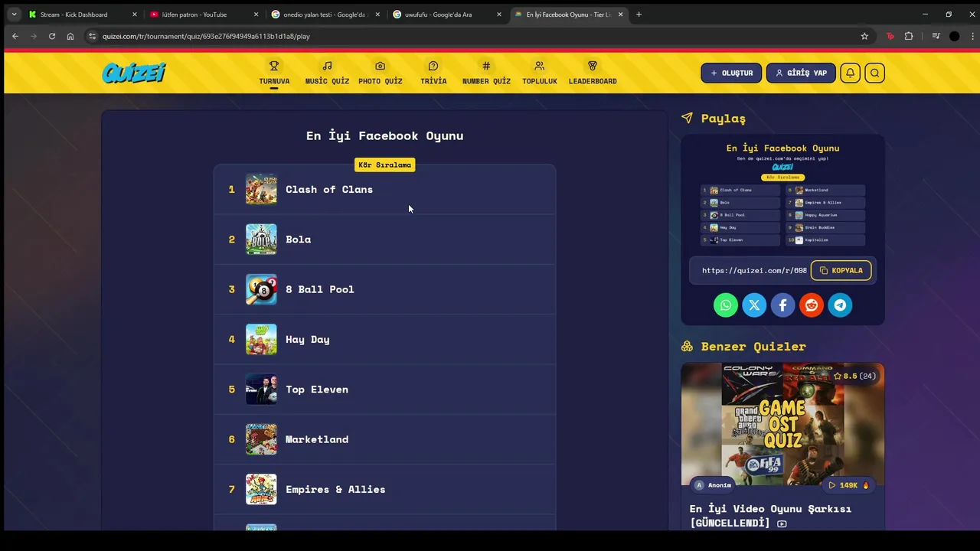The height and width of the screenshot is (551, 980).
Task: Select the Clash of Clans row text
Action: pyautogui.click(x=329, y=189)
